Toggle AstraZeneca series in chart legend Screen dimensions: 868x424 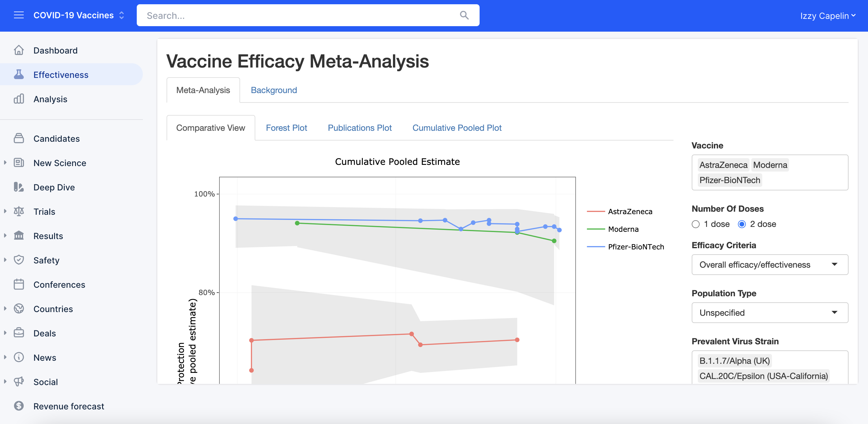[629, 211]
